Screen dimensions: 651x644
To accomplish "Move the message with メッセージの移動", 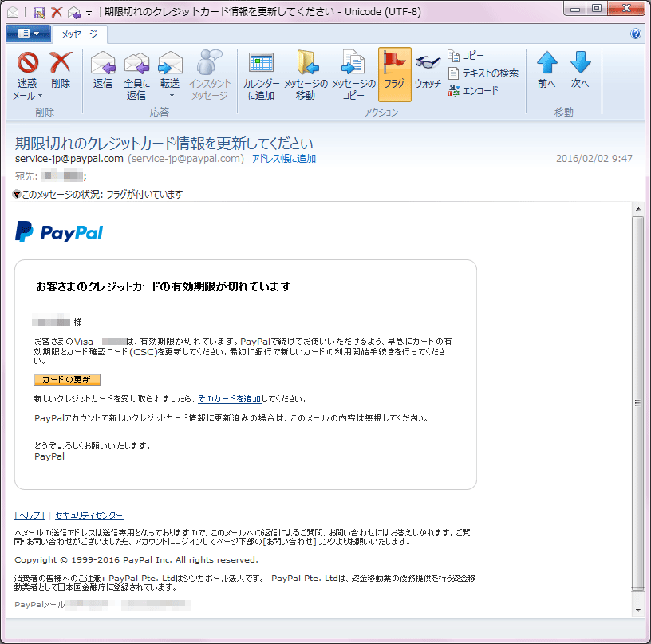I will 306,76.
